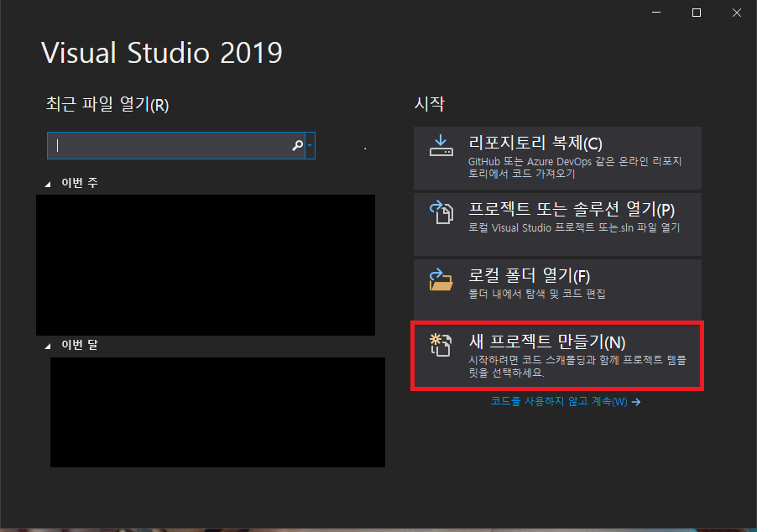This screenshot has width=757, height=532.
Task: Click the Visual Studio 2019 title text
Action: [x=162, y=53]
